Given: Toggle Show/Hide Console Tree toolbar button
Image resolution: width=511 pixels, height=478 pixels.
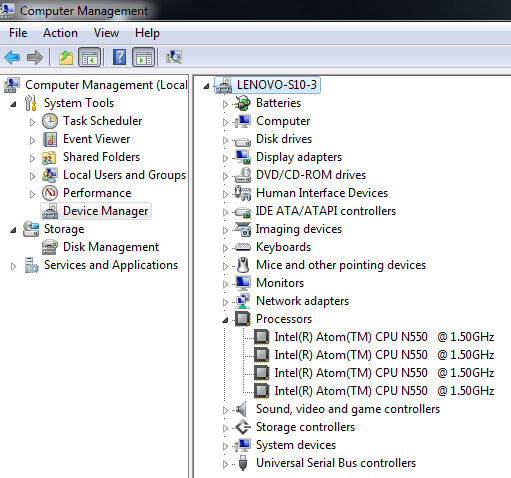Looking at the screenshot, I should point(89,57).
